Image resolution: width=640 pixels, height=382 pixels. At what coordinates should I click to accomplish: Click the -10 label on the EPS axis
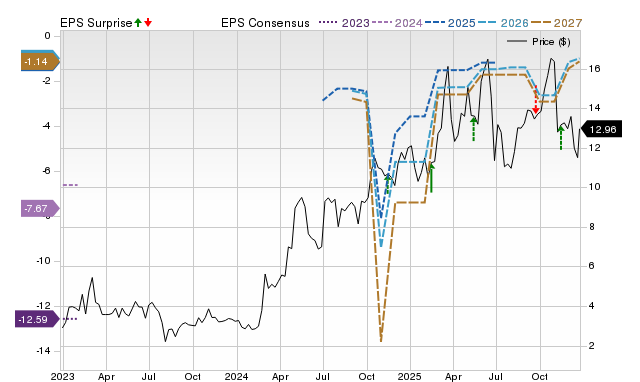coord(43,261)
